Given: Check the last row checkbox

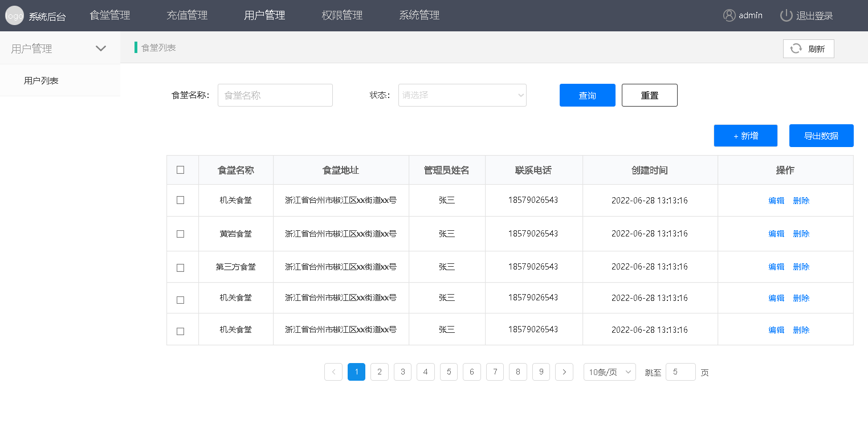Looking at the screenshot, I should click(181, 331).
